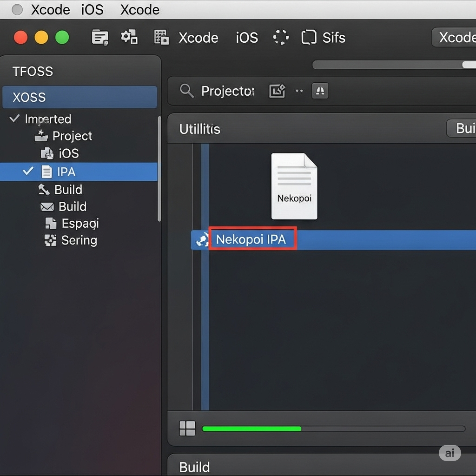The width and height of the screenshot is (476, 476).
Task: Select Project in the sidebar tree
Action: [72, 136]
